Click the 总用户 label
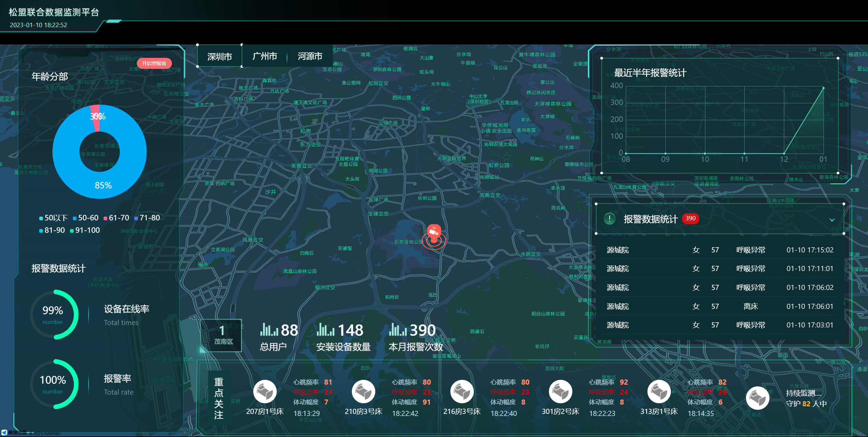Image resolution: width=868 pixels, height=437 pixels. [x=273, y=347]
